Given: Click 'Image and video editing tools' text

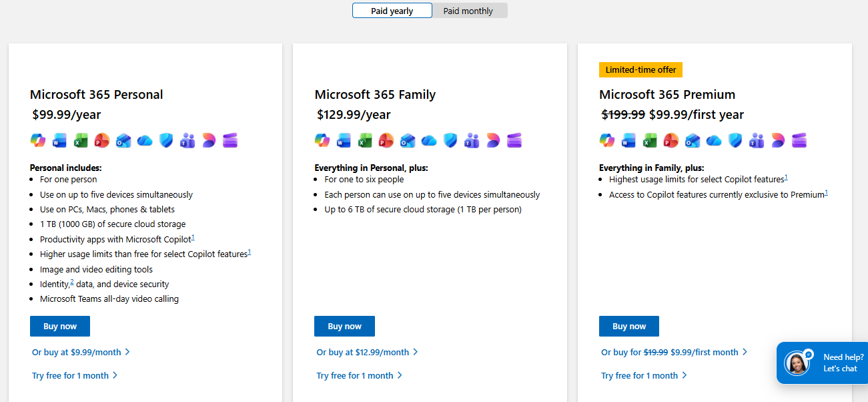Looking at the screenshot, I should [96, 269].
